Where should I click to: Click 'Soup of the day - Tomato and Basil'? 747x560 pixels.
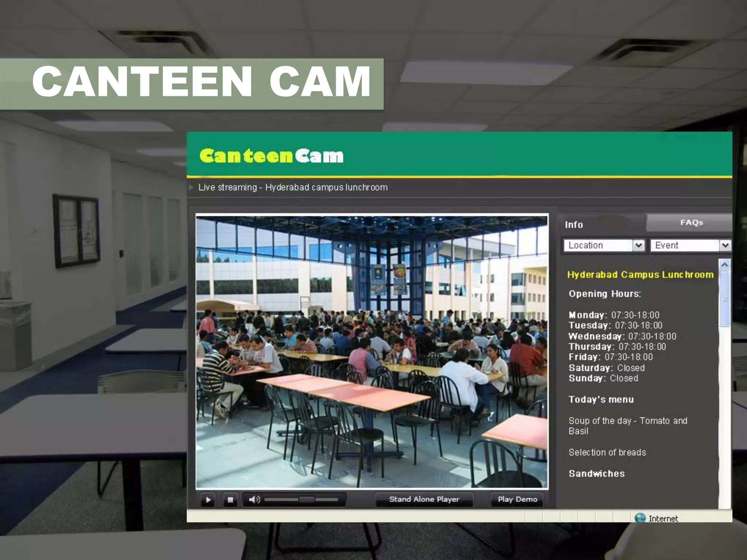[628, 426]
